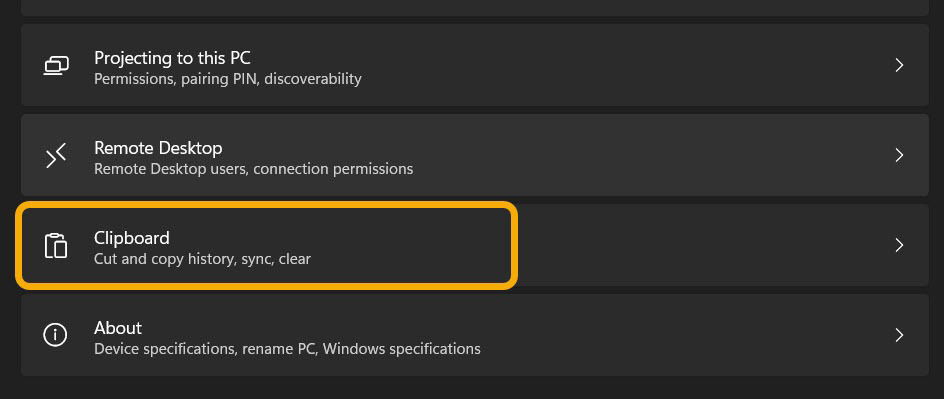The width and height of the screenshot is (944, 399).
Task: Open the Clipboard settings heading
Action: coord(132,238)
